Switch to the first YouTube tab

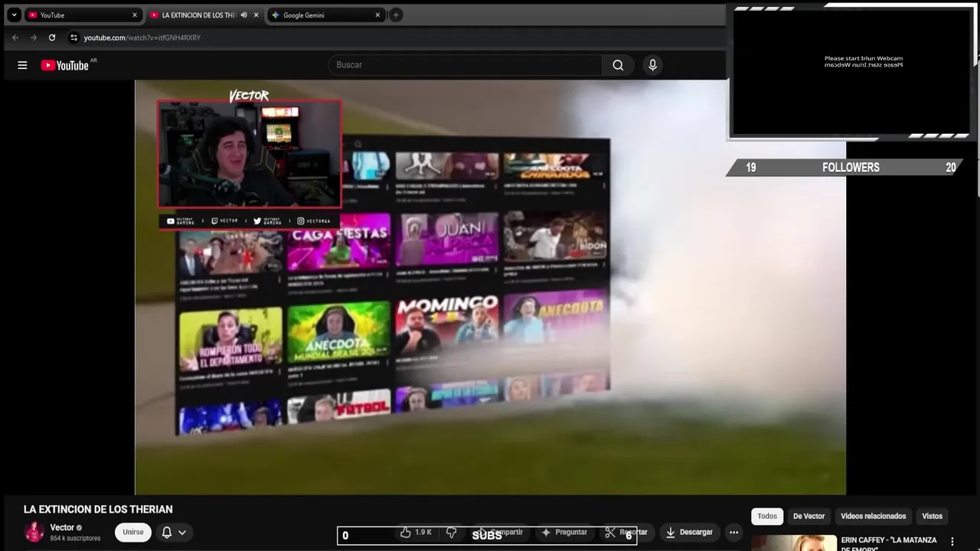(x=83, y=15)
